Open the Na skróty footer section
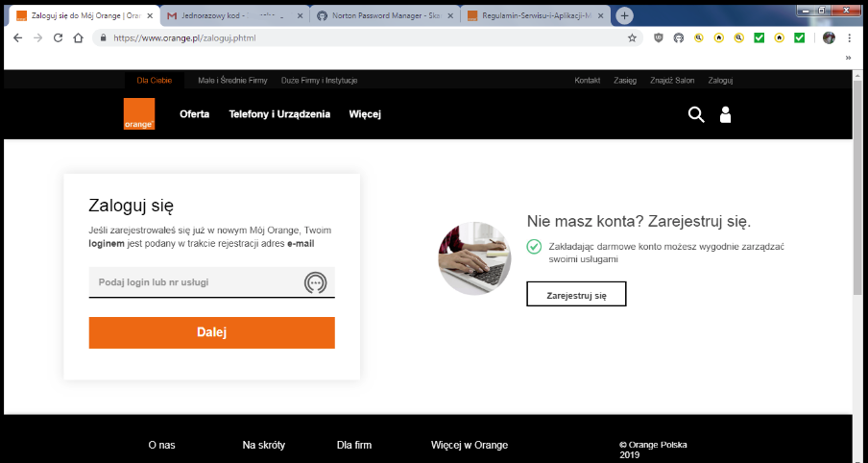Screen dimensions: 868x463 [263, 445]
